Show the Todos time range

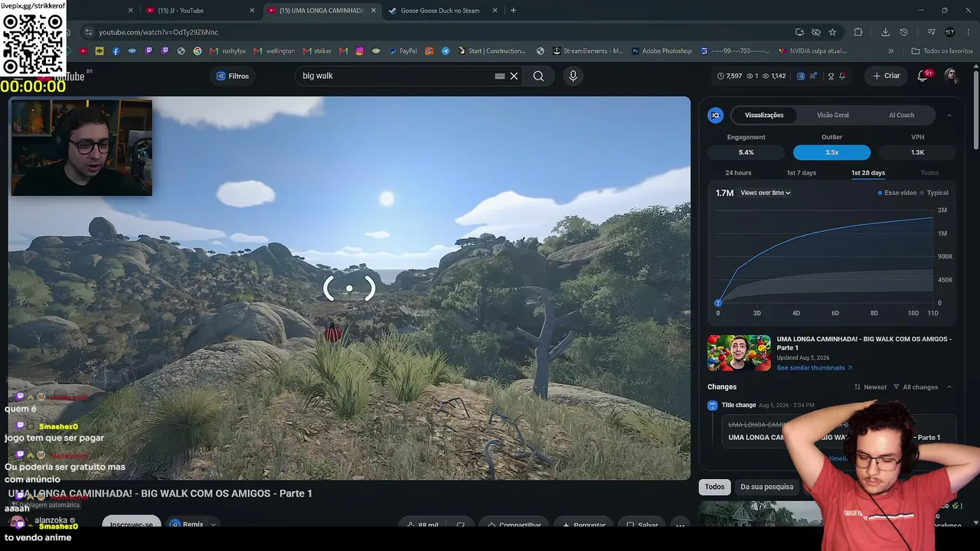click(x=929, y=173)
